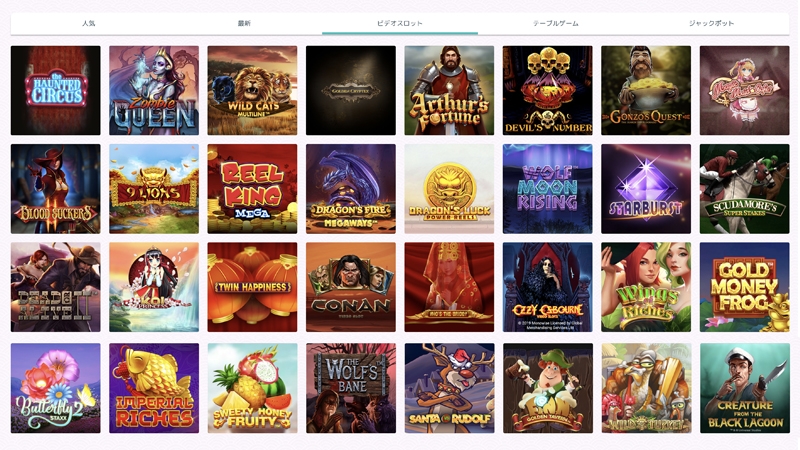Launch Gold Money Frog slot
This screenshot has width=800, height=450.
coord(744,287)
